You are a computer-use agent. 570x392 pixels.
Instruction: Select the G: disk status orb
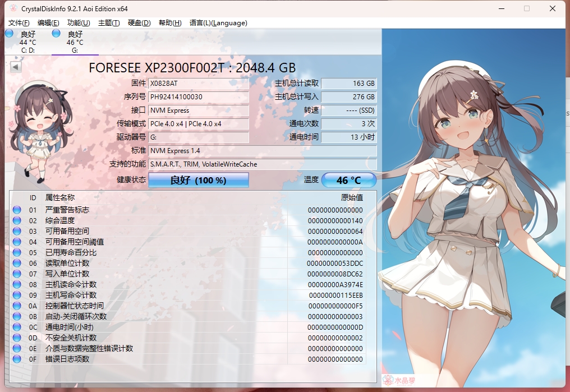56,34
